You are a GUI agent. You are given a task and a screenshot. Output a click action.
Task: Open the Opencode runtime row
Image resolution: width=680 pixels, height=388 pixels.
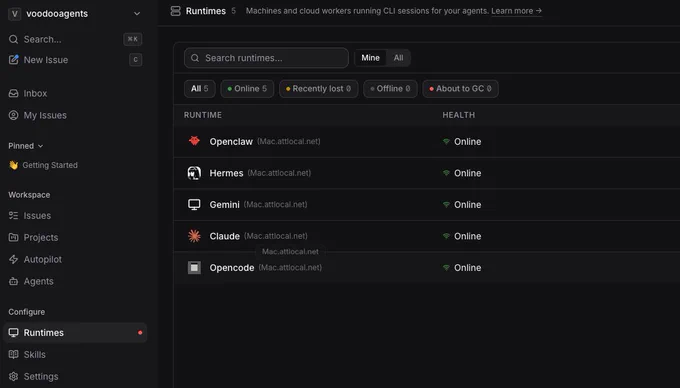tap(427, 268)
